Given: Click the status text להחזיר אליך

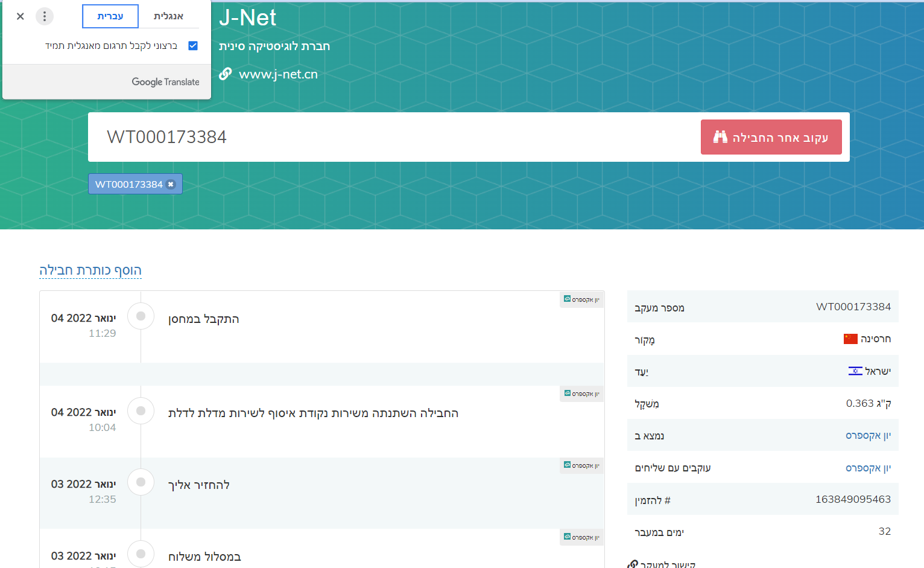Looking at the screenshot, I should point(199,485).
